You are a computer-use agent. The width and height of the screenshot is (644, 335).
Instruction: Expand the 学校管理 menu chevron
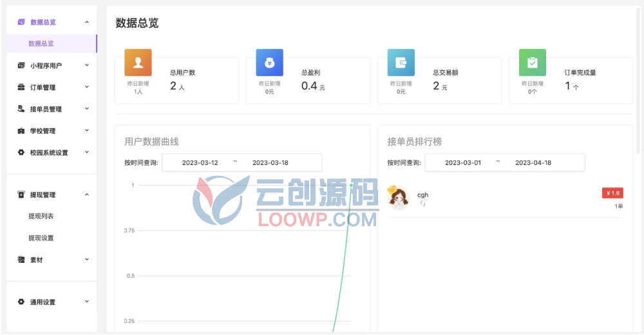(x=87, y=131)
